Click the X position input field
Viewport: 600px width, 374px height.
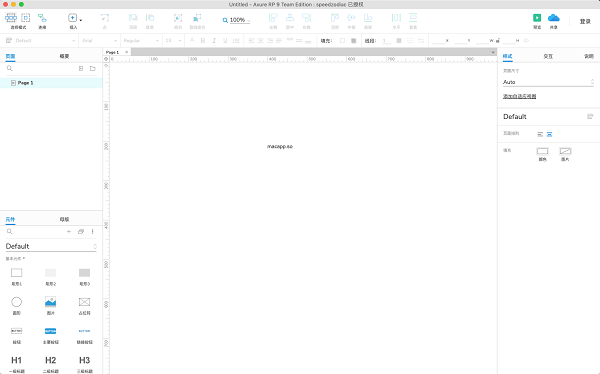pyautogui.click(x=439, y=41)
